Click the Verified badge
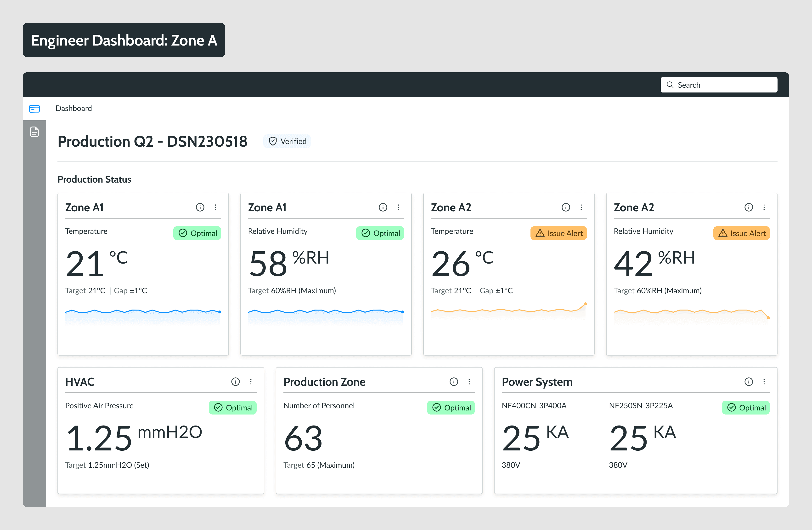 [x=287, y=141]
